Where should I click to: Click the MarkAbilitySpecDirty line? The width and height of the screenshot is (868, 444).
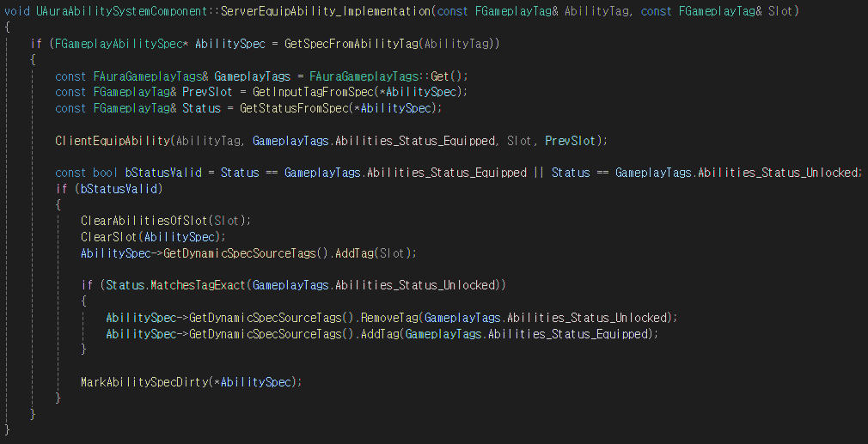pos(192,382)
